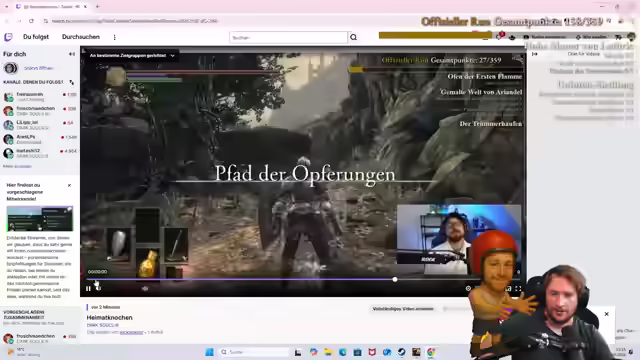Viewport: 640px width, 360px height.
Task: Reload the browser page
Action: pyautogui.click(x=31, y=21)
